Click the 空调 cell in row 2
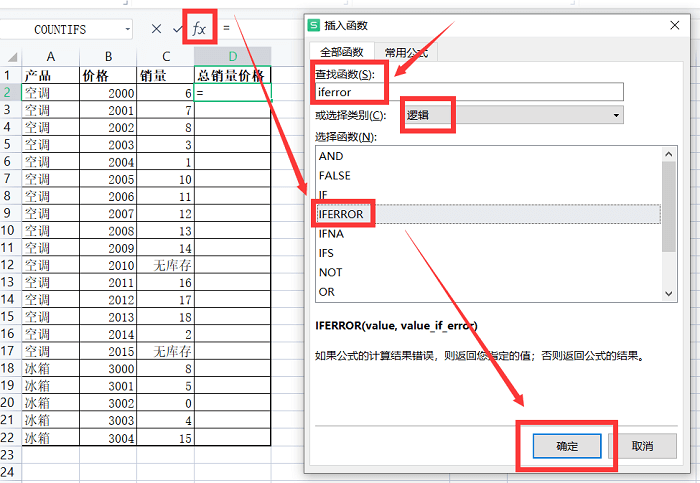Image resolution: width=700 pixels, height=483 pixels. pos(50,93)
